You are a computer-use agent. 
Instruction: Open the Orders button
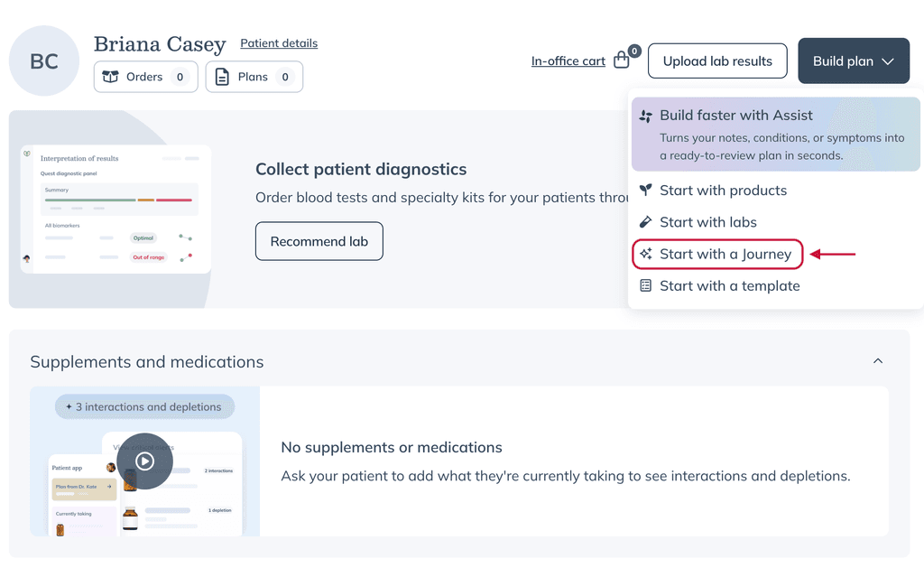(145, 77)
